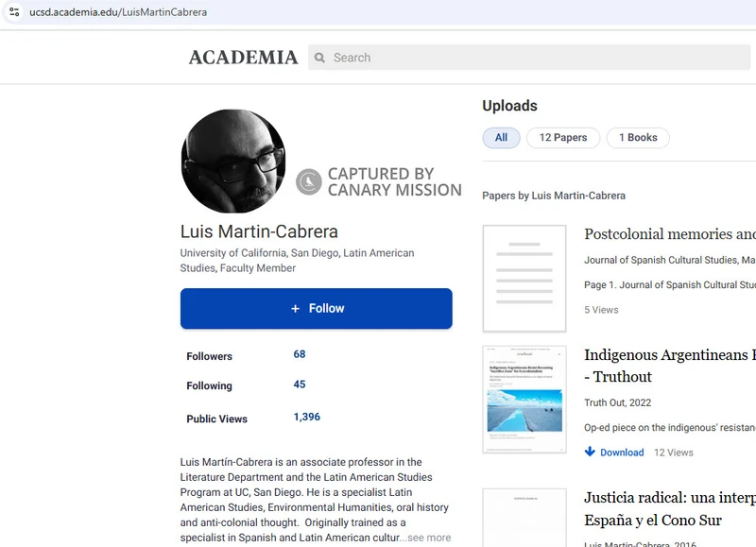Viewport: 756px width, 547px height.
Task: Click the plus icon on Follow button
Action: coord(296,308)
